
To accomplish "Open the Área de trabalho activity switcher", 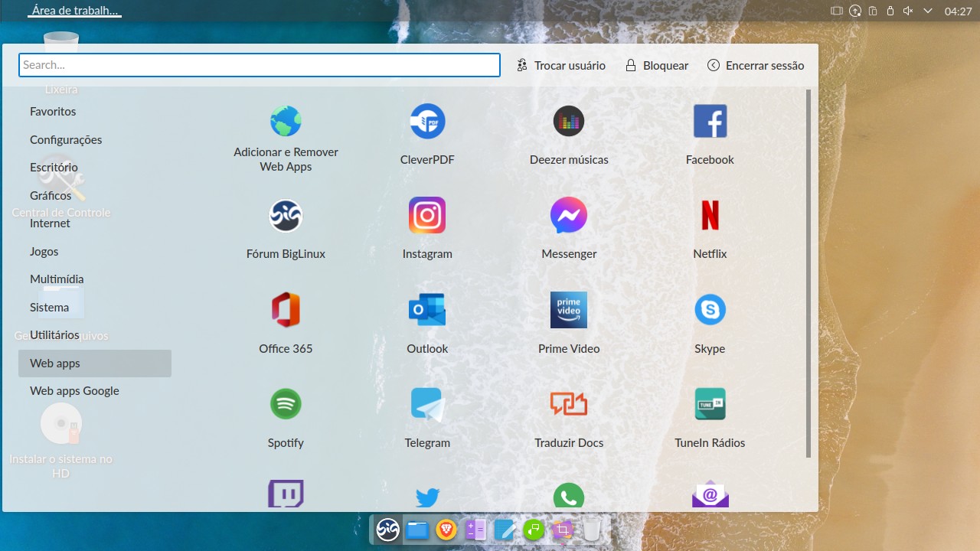I will point(73,11).
